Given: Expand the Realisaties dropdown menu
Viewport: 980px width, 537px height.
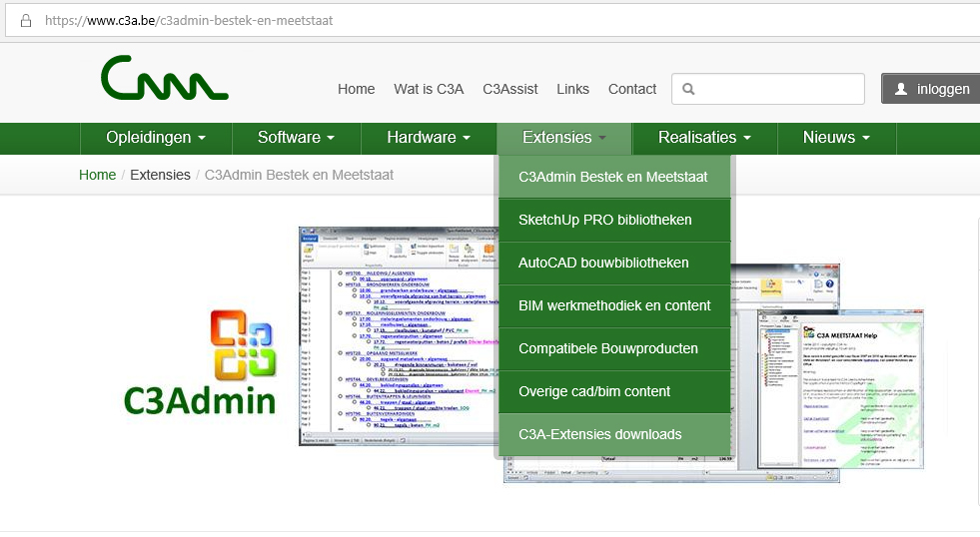Looking at the screenshot, I should [x=704, y=138].
